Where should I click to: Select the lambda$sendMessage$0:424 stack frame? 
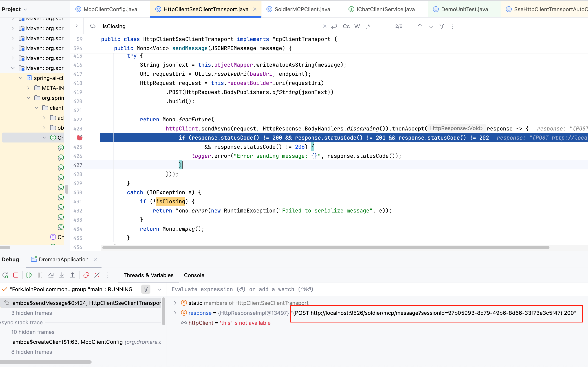tap(80, 303)
